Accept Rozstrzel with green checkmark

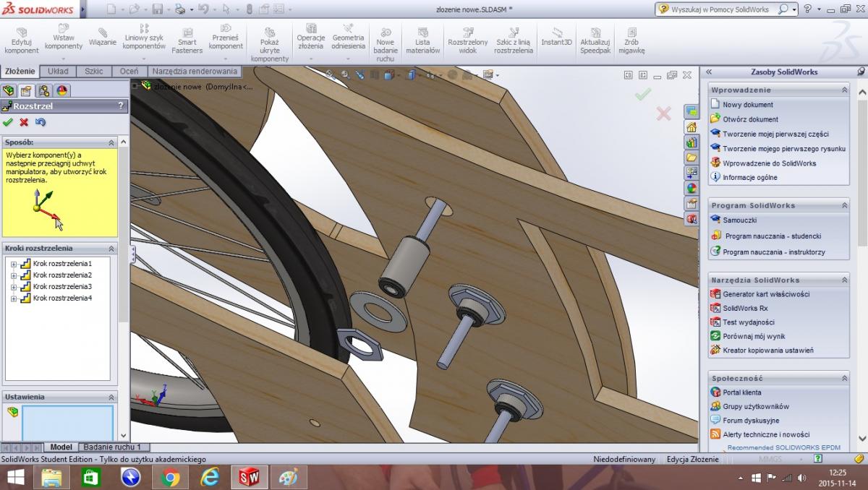pyautogui.click(x=8, y=122)
